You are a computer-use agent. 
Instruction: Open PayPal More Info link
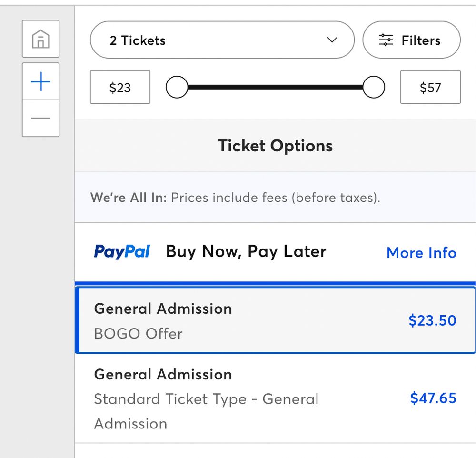(421, 253)
